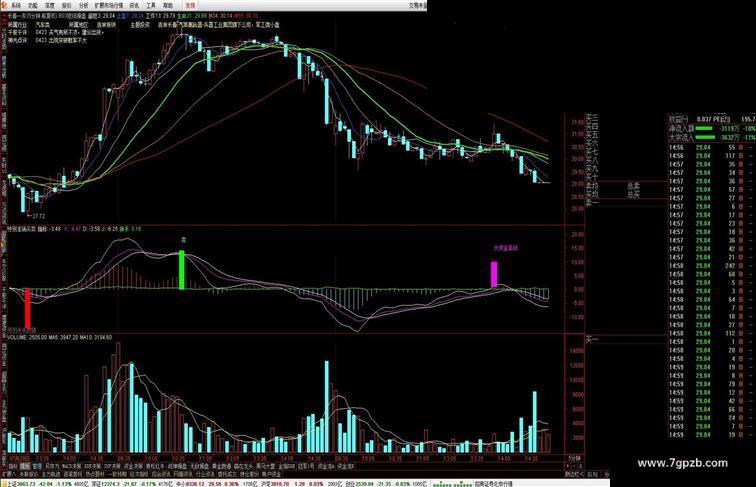Select the 管理 tab at the bottom
The image size is (756, 487).
(37, 467)
